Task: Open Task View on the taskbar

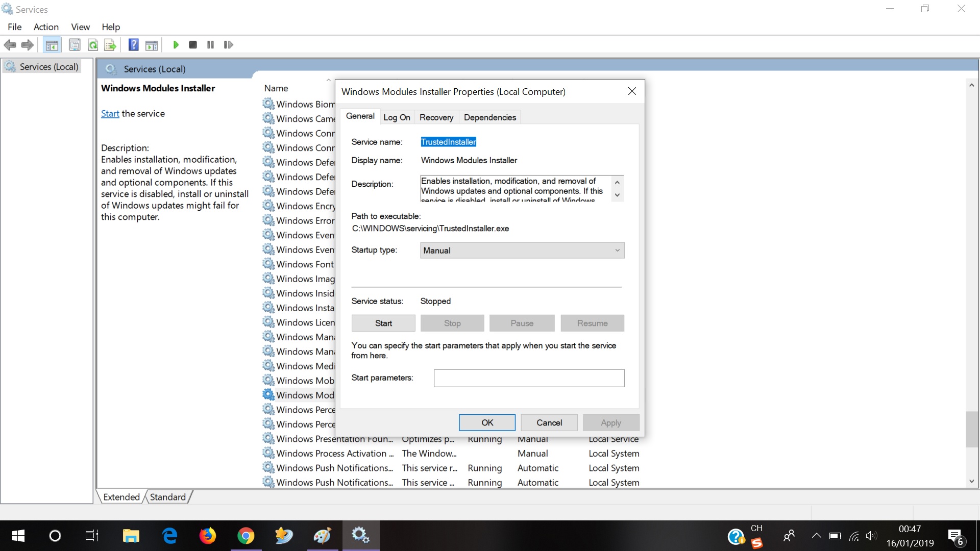Action: coord(92,536)
